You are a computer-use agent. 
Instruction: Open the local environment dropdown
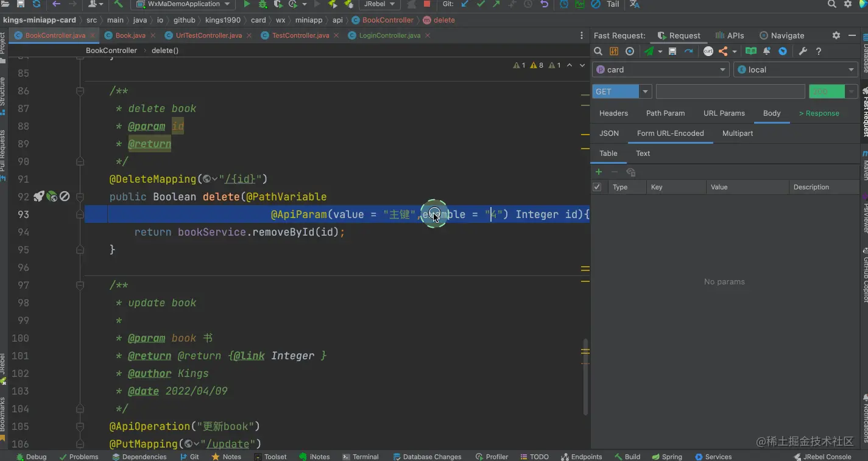tap(796, 69)
